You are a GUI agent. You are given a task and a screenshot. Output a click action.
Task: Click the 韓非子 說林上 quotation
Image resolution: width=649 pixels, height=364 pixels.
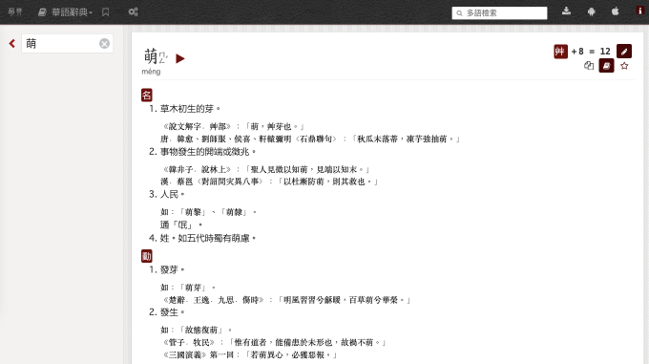(266, 169)
